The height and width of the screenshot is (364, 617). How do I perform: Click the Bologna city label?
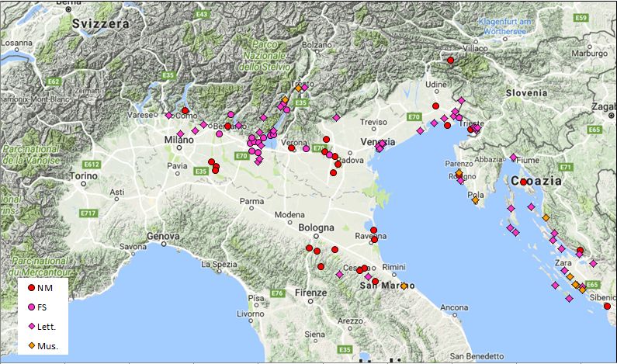point(317,227)
